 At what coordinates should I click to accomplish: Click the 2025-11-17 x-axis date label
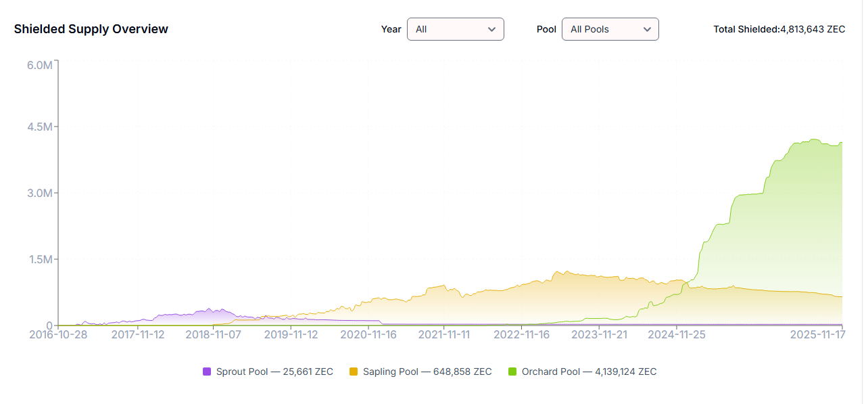818,334
